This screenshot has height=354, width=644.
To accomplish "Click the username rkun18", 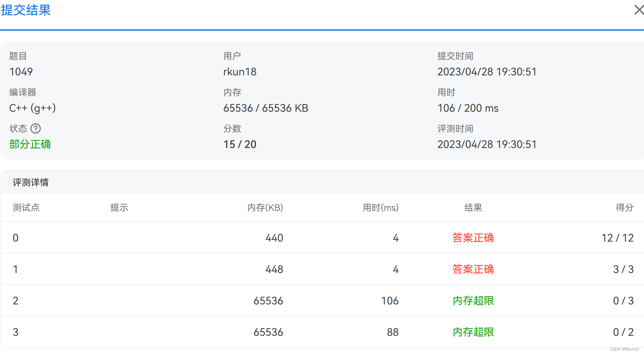I will [x=240, y=72].
